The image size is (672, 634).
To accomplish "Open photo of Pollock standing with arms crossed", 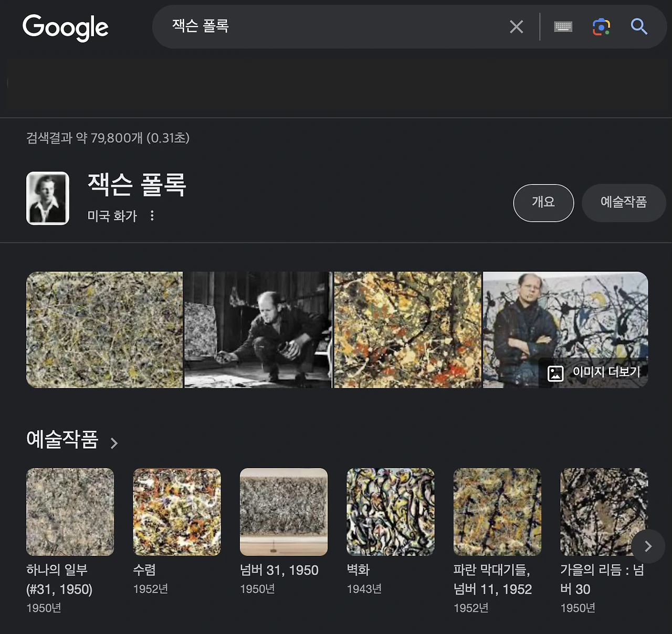I will (x=565, y=330).
